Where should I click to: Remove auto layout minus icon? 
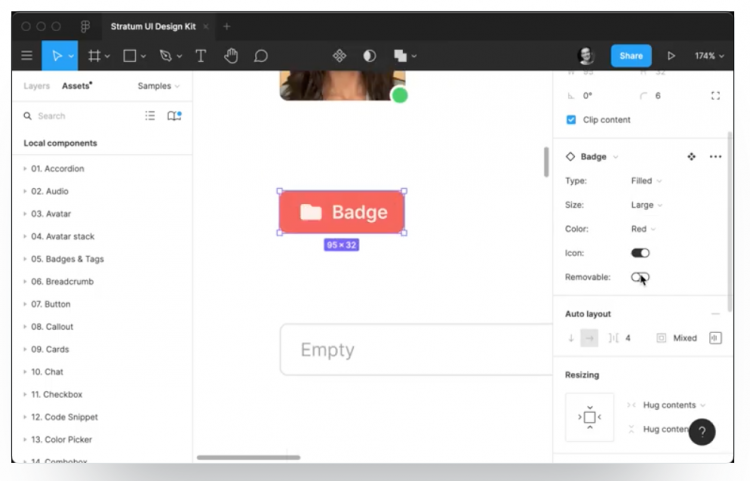(716, 314)
